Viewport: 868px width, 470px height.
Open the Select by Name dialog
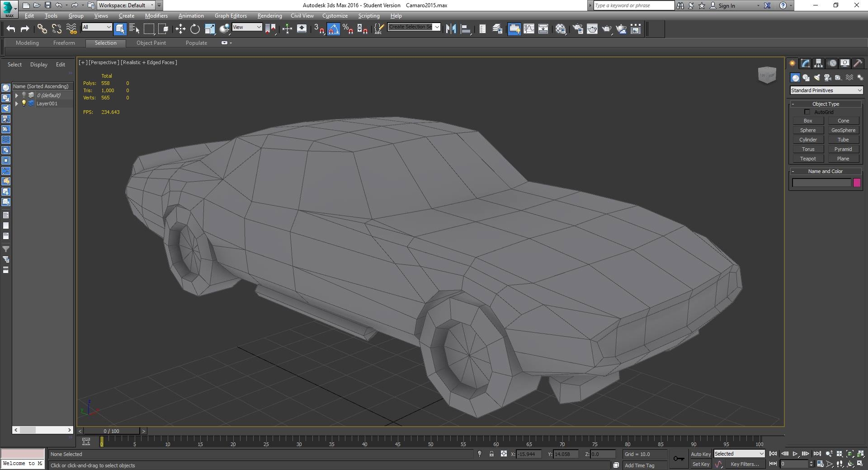pyautogui.click(x=134, y=29)
